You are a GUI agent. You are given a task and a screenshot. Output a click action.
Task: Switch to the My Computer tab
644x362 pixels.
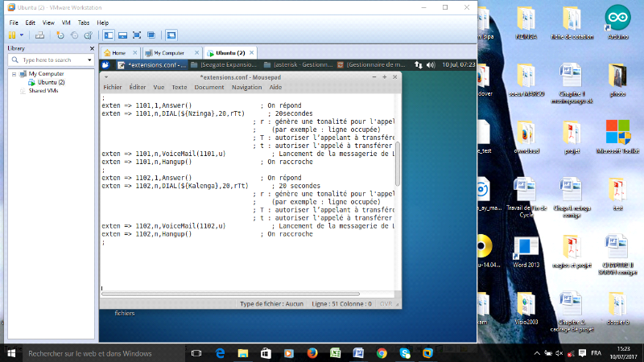coord(169,52)
